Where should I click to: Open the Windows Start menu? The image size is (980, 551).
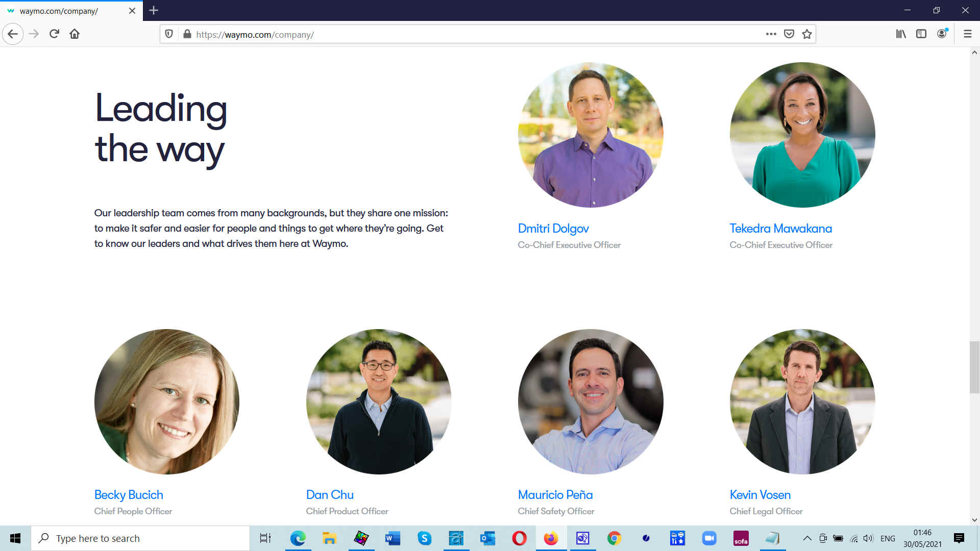click(15, 538)
